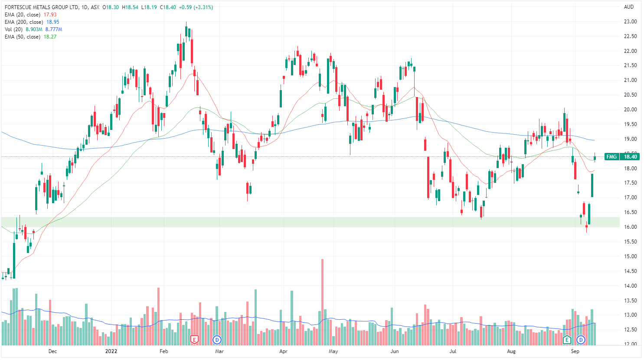The image size is (644, 360).
Task: Click the Feb label on time axis
Action: click(x=163, y=351)
